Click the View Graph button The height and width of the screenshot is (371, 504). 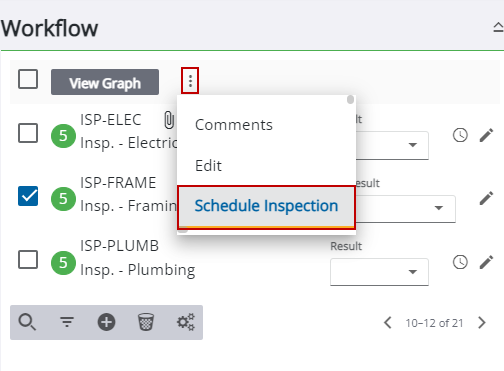(105, 82)
